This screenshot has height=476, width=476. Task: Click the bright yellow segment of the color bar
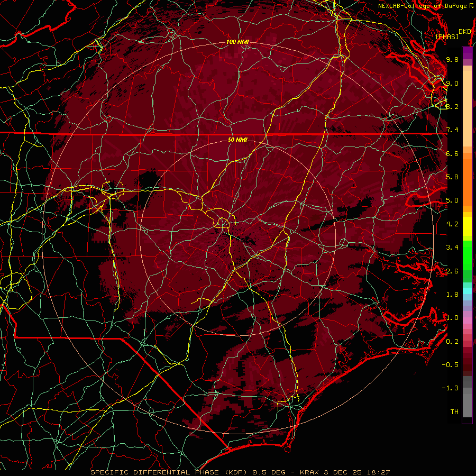tap(467, 226)
